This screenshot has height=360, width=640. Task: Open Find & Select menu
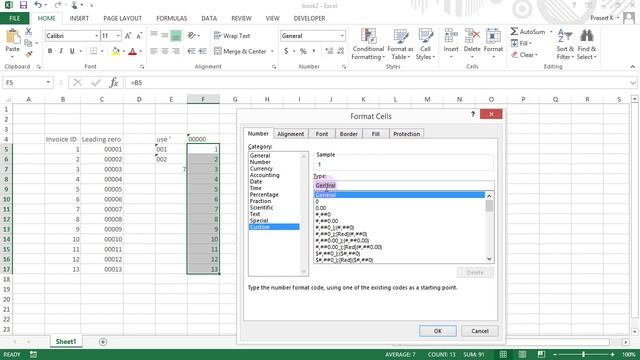pos(587,44)
